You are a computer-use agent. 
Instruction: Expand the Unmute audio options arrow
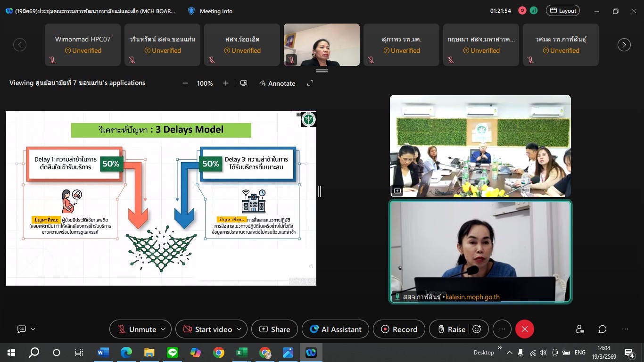pos(164,329)
